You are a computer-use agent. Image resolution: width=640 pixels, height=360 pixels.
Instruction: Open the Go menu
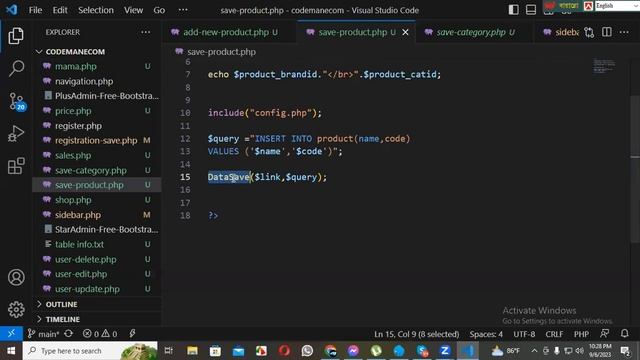[x=159, y=10]
